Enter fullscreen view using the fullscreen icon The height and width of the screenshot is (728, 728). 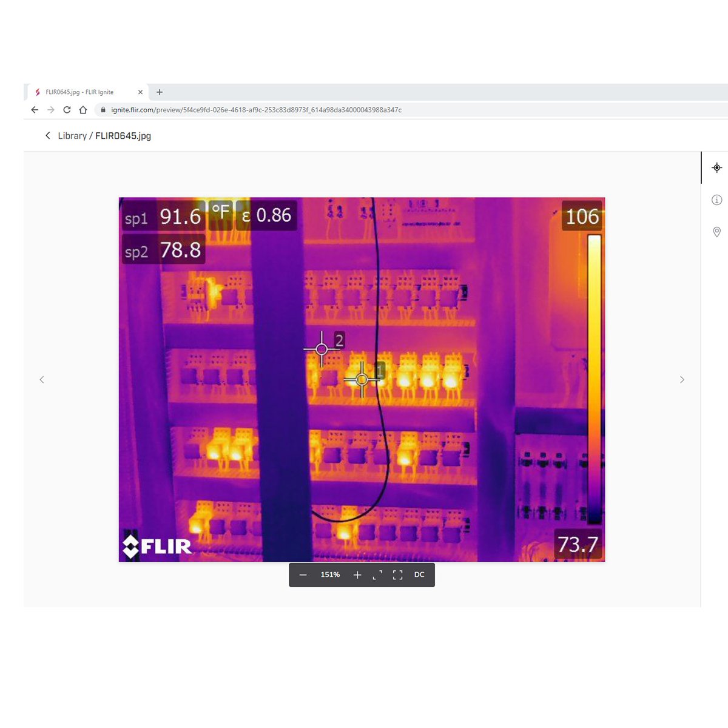(x=398, y=575)
